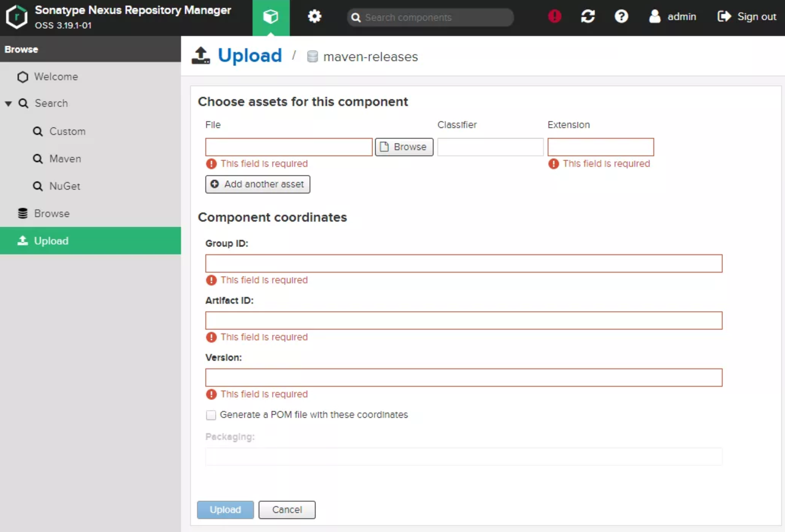Focus the Classifier input field
This screenshot has width=785, height=532.
pyautogui.click(x=490, y=147)
